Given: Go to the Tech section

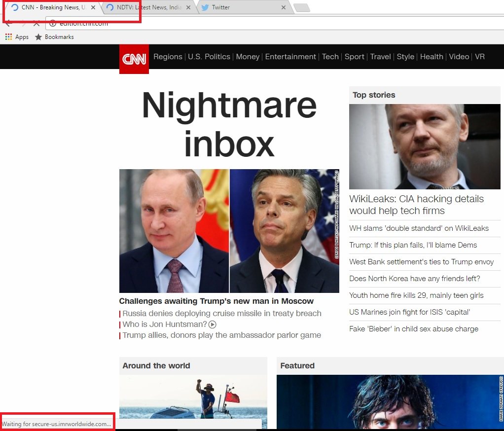Looking at the screenshot, I should (330, 57).
